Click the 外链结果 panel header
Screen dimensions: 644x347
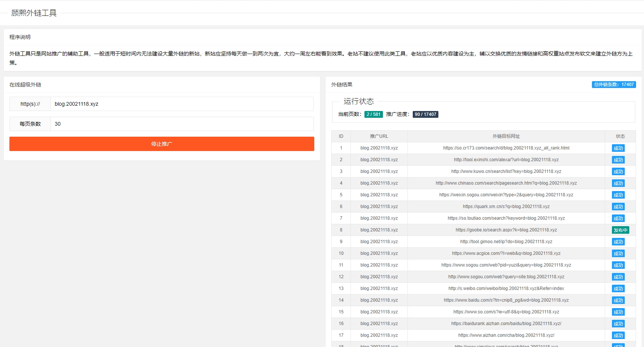(x=342, y=85)
